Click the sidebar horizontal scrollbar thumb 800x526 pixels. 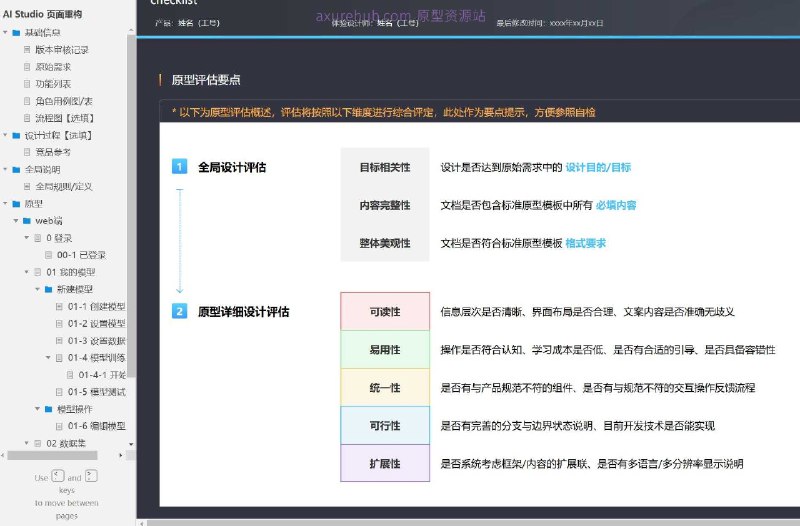pyautogui.click(x=53, y=455)
